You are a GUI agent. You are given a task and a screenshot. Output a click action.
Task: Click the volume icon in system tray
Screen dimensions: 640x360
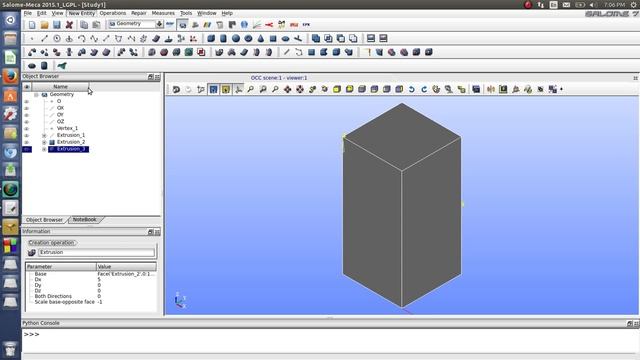592,4
